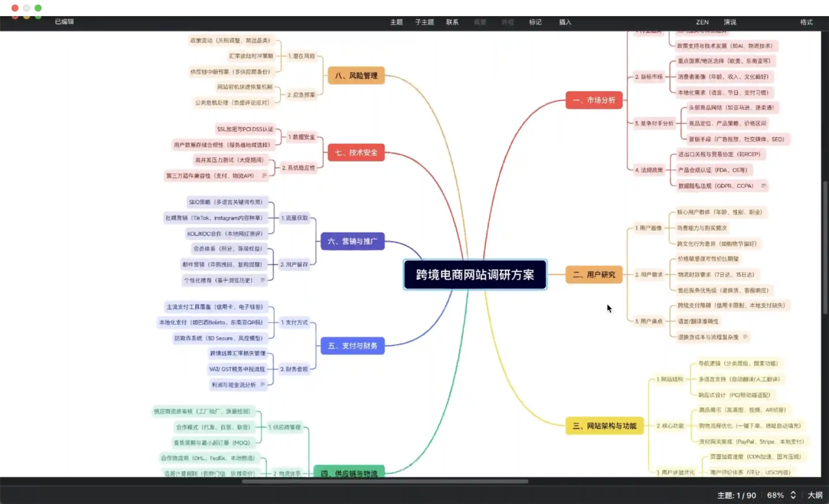Open the note icon on 第三方插件兼容性 node
Screen dimensions: 829x504
[x=264, y=175]
